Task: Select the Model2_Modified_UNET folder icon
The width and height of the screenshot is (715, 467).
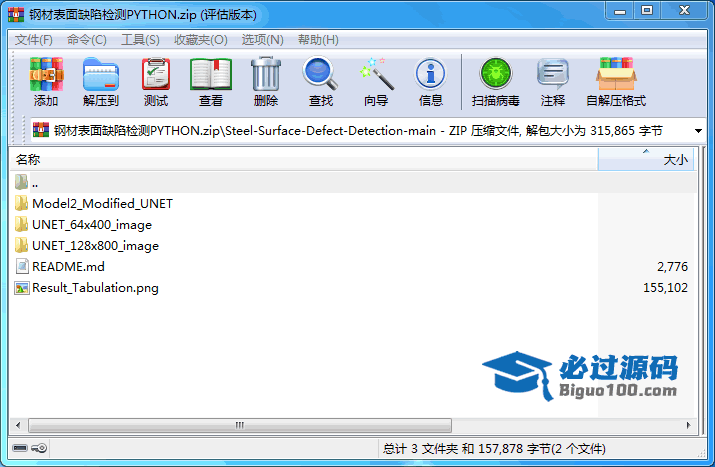Action: click(x=21, y=203)
